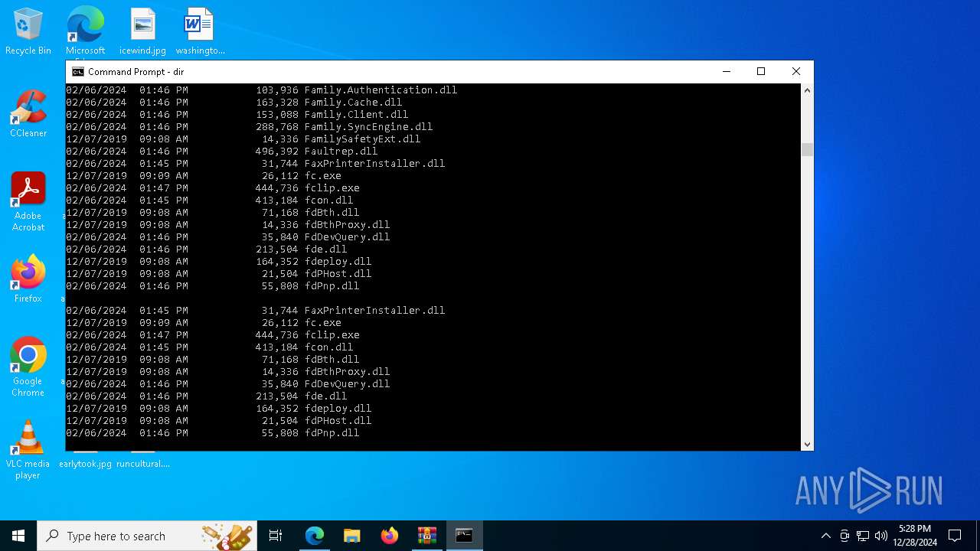Launch Microsoft Edge from desktop shortcut
The width and height of the screenshot is (980, 551).
85,31
